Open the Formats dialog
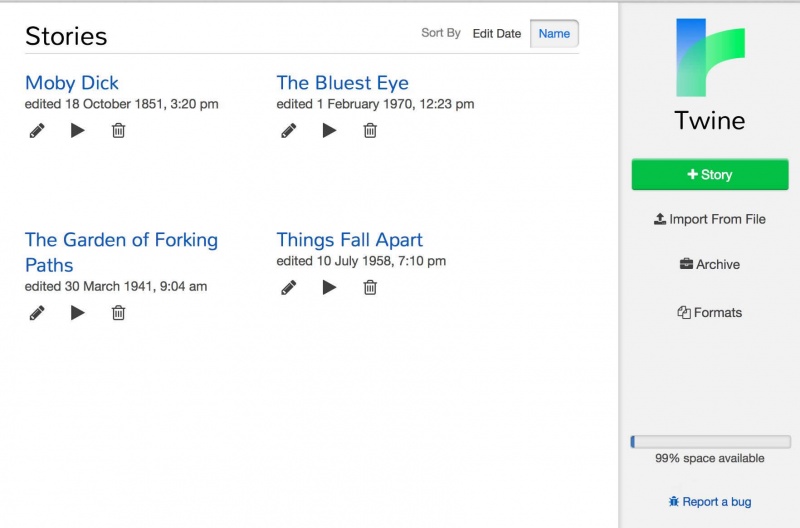This screenshot has width=800, height=528. (x=710, y=313)
